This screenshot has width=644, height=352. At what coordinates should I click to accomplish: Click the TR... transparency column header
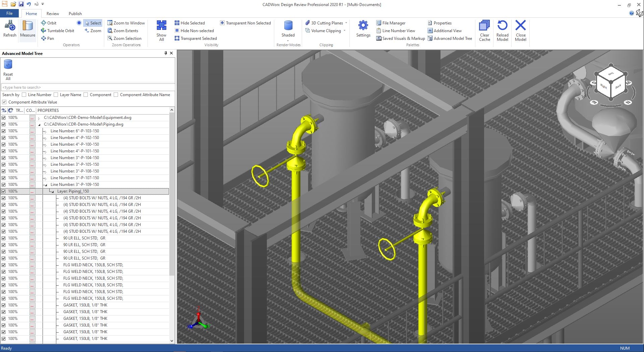coord(19,110)
